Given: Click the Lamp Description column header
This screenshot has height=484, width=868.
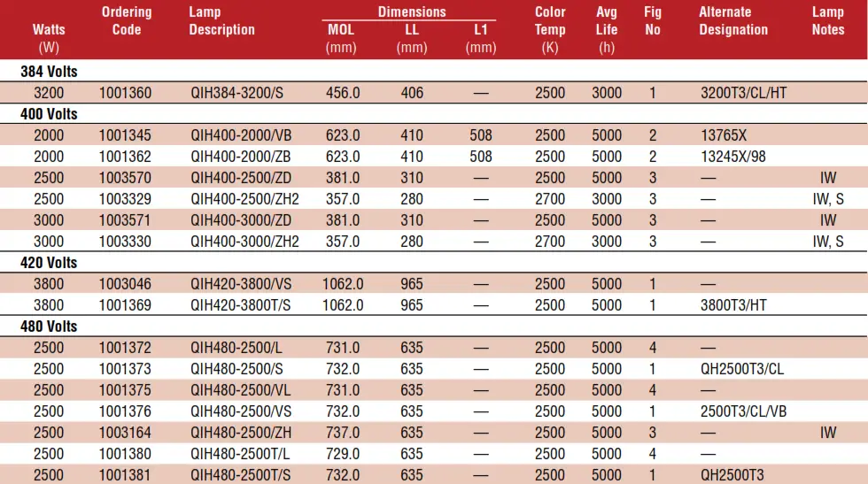Looking at the screenshot, I should click(x=221, y=20).
